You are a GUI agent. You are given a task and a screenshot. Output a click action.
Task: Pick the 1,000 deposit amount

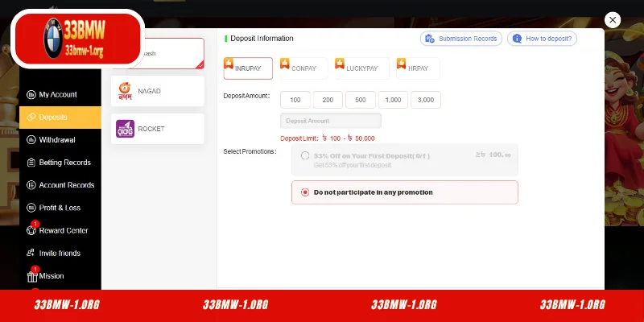pos(393,100)
